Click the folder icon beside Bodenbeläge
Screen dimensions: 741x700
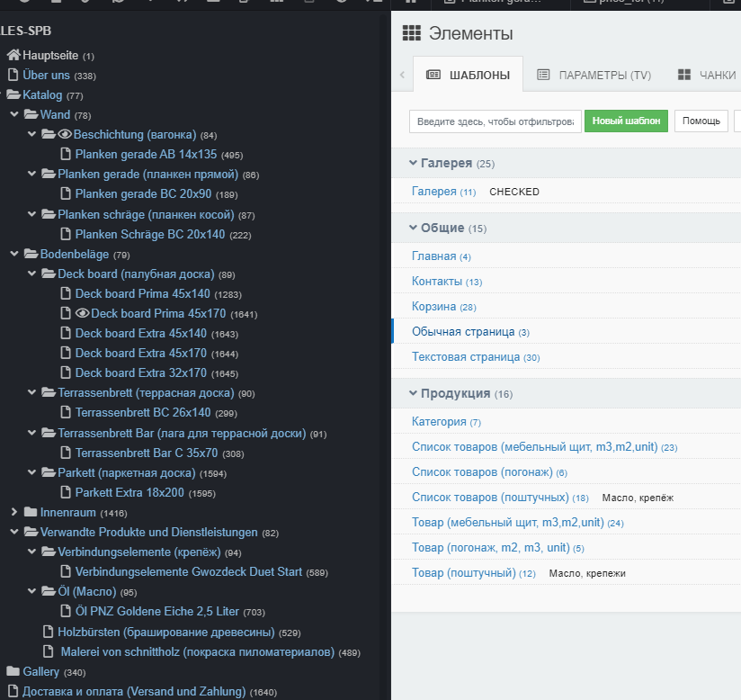click(x=31, y=254)
